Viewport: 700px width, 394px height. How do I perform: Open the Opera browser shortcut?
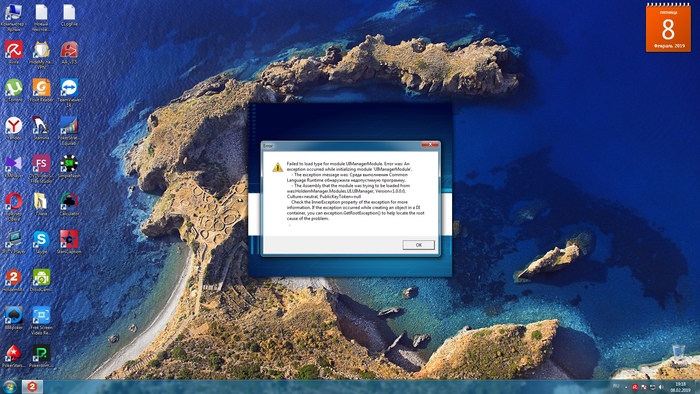[x=13, y=207]
